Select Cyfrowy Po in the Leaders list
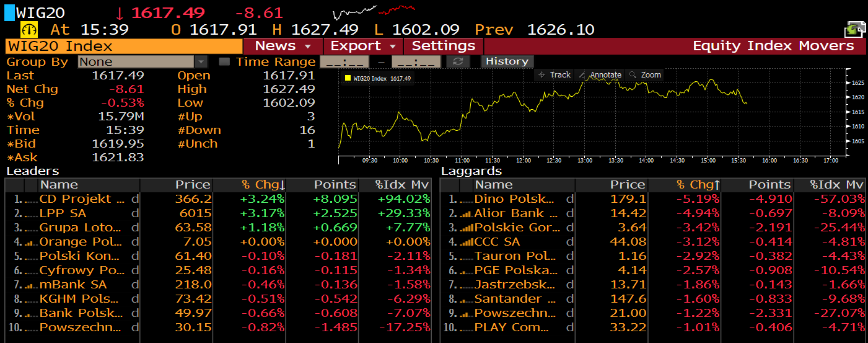 tap(218, 270)
